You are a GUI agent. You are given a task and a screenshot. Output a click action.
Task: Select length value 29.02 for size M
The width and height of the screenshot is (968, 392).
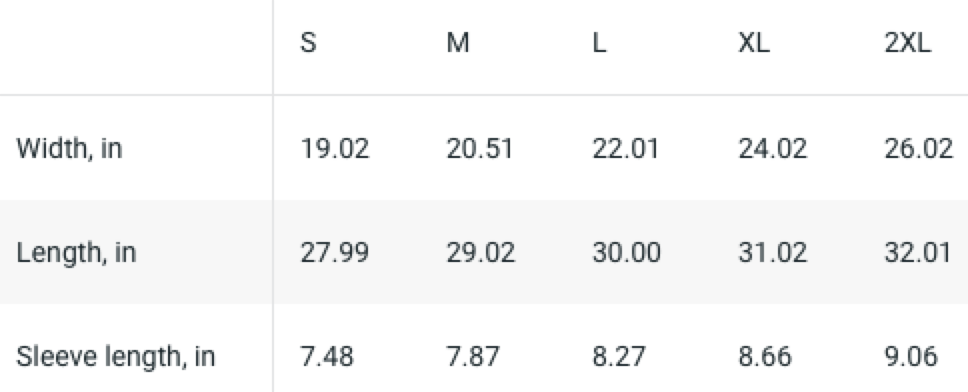481,252
